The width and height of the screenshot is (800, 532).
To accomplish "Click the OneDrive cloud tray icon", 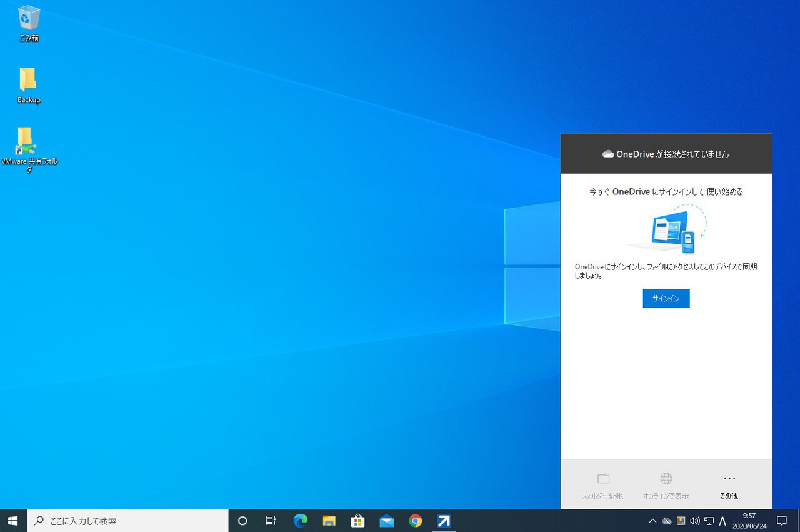I will click(x=667, y=521).
